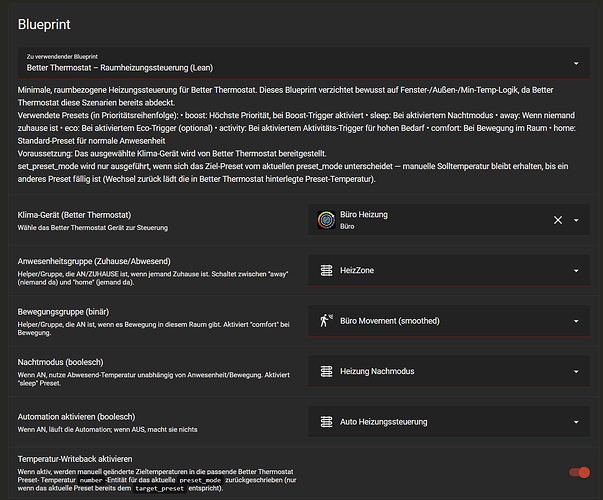
Task: Expand the Büro Movement dropdown arrow
Action: (x=576, y=321)
